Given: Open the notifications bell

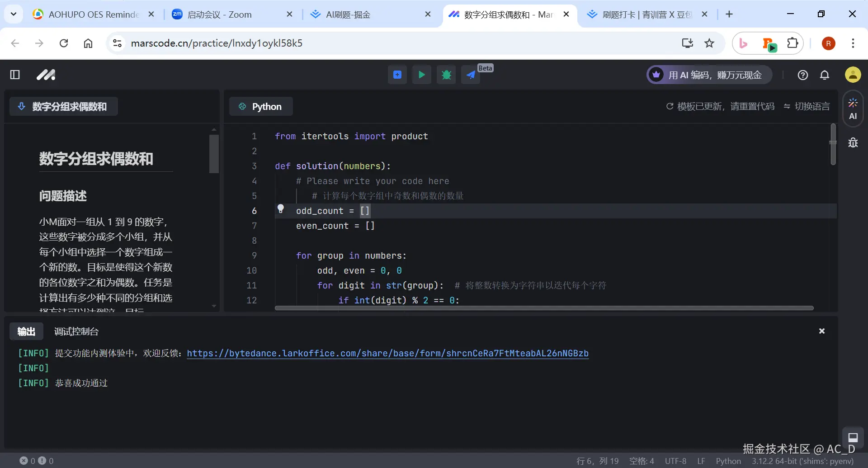Looking at the screenshot, I should pos(824,75).
